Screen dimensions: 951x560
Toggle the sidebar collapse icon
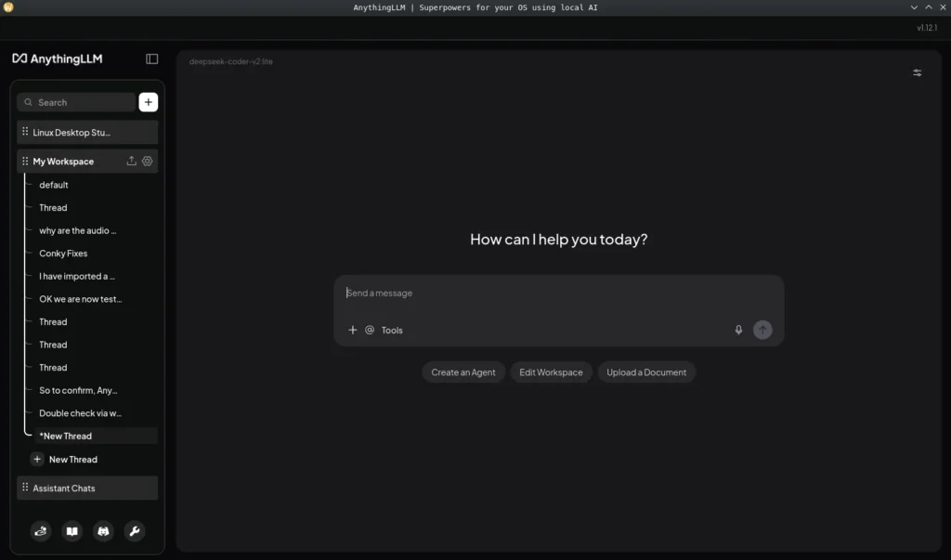pyautogui.click(x=151, y=59)
